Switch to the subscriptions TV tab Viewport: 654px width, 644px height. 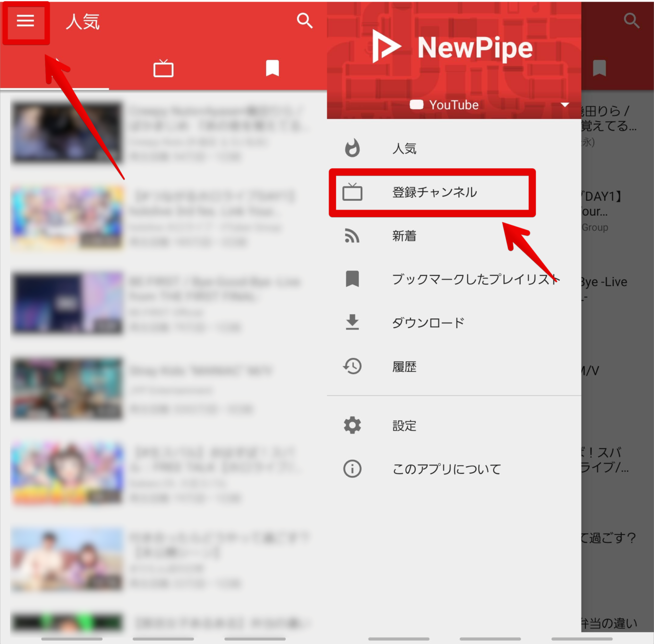(x=163, y=68)
